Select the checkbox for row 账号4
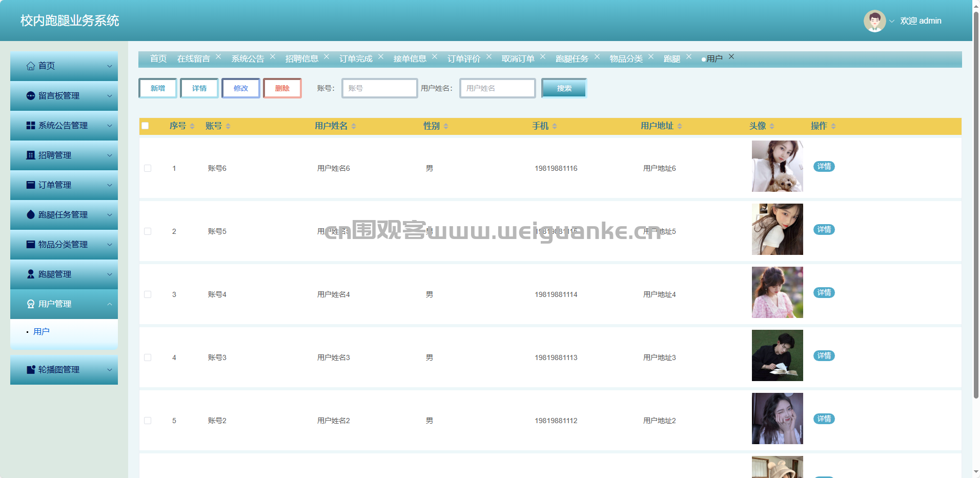980x478 pixels. click(x=148, y=294)
